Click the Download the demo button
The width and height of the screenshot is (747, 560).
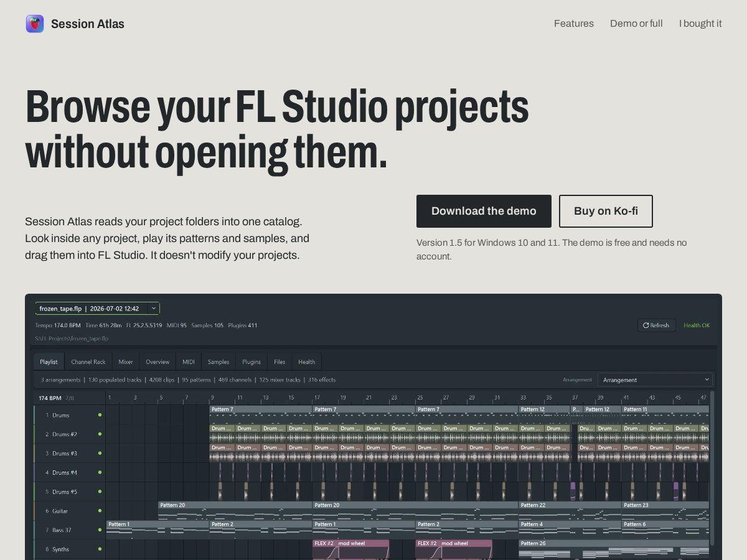484,211
